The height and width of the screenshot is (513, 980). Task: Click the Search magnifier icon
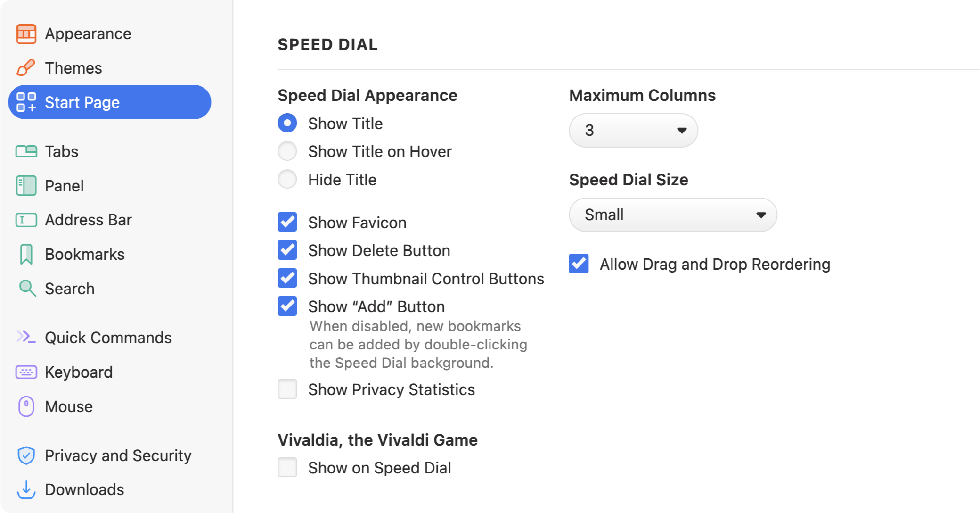(27, 288)
